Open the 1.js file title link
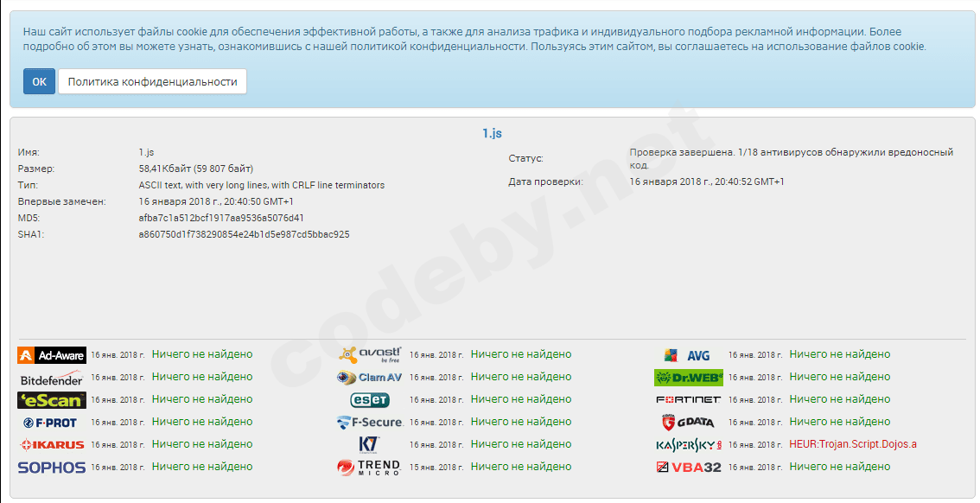Screen dimensions: 980x503 point(492,133)
